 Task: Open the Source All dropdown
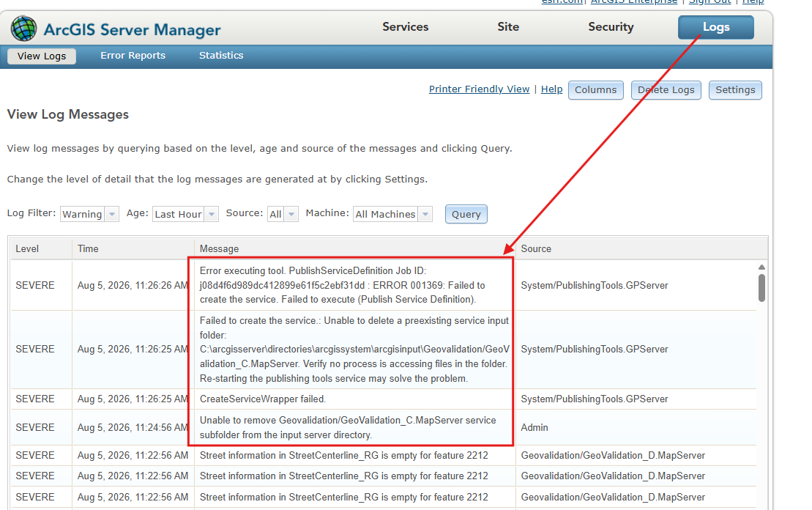pyautogui.click(x=283, y=214)
